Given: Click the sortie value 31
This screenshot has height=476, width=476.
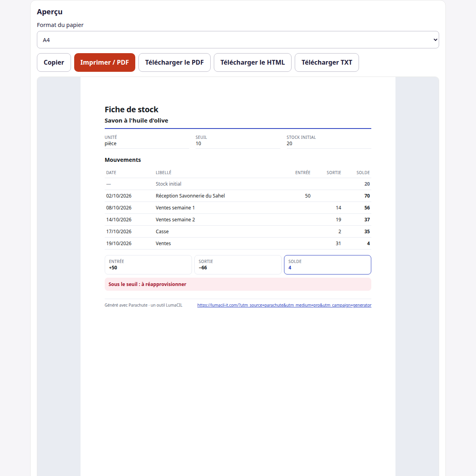Looking at the screenshot, I should coord(338,243).
